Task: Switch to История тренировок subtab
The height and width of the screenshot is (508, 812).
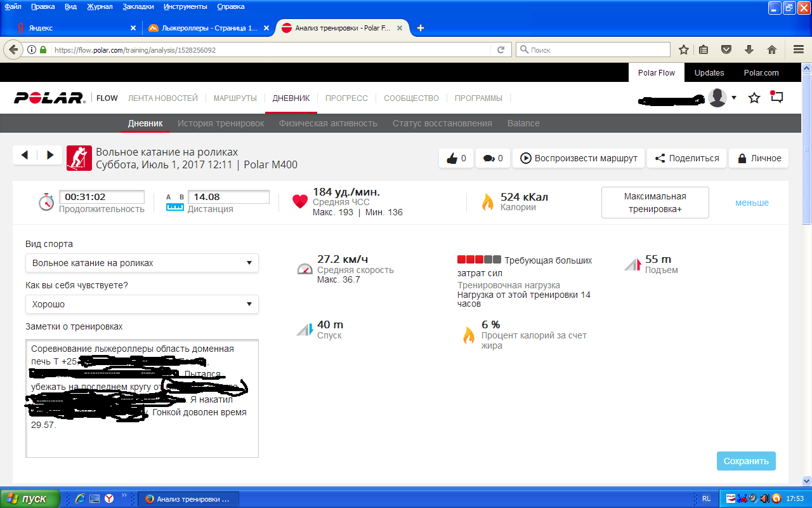Action: (221, 123)
